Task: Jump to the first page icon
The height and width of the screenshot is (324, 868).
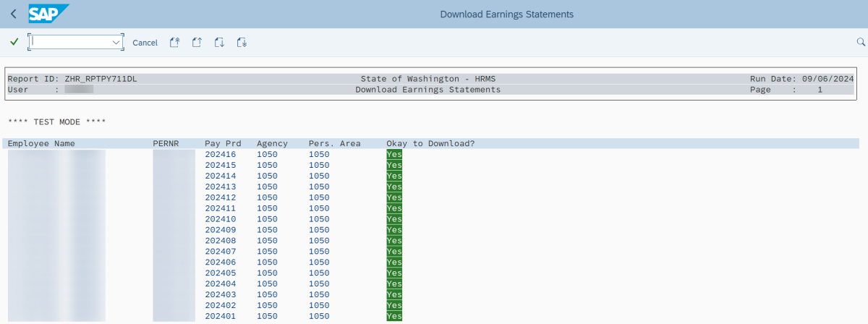Action: coord(174,43)
